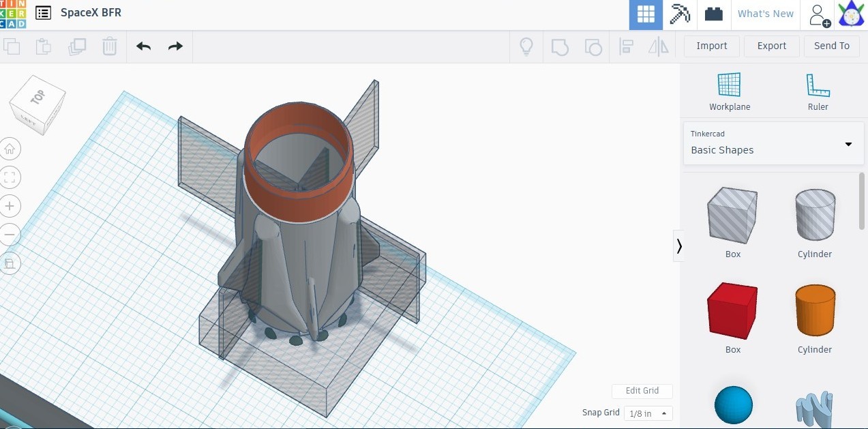Undo the last action
Screen dimensions: 868x429
click(143, 46)
